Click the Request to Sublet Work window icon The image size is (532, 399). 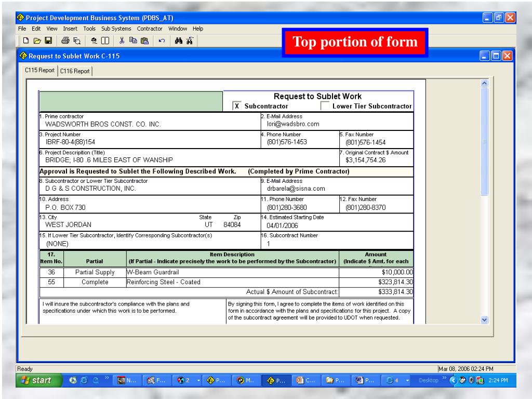23,55
